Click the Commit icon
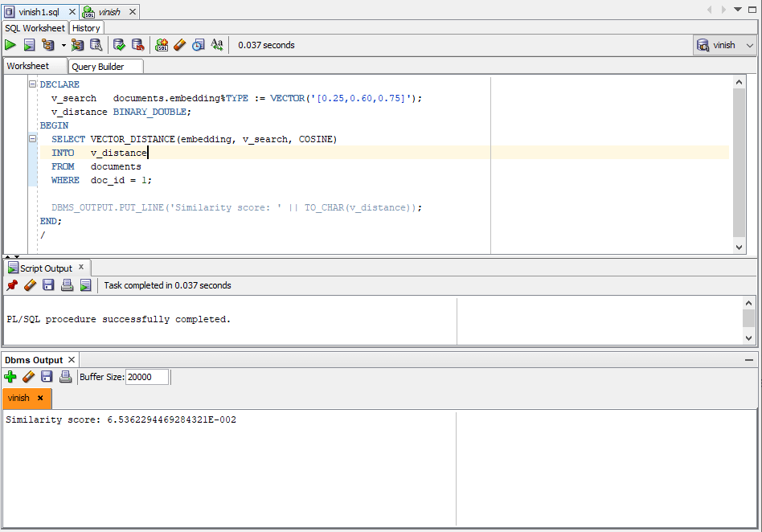Viewport: 762px width, 532px height. point(119,45)
